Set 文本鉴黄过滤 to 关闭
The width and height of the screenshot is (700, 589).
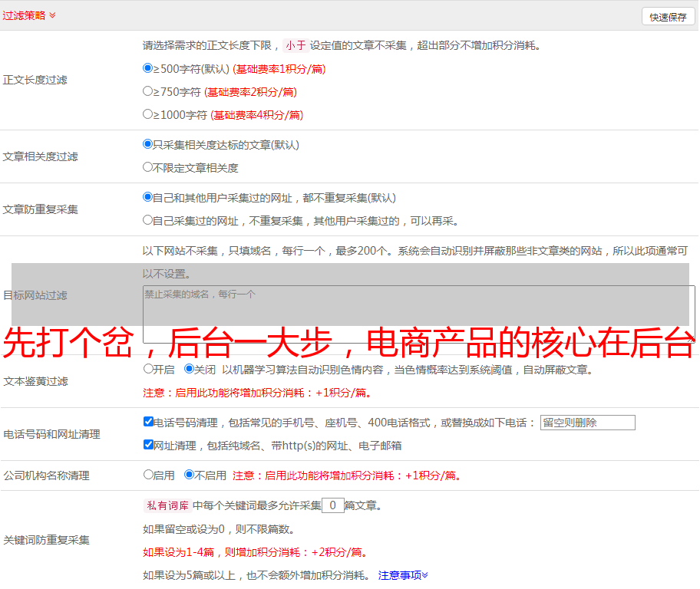189,369
